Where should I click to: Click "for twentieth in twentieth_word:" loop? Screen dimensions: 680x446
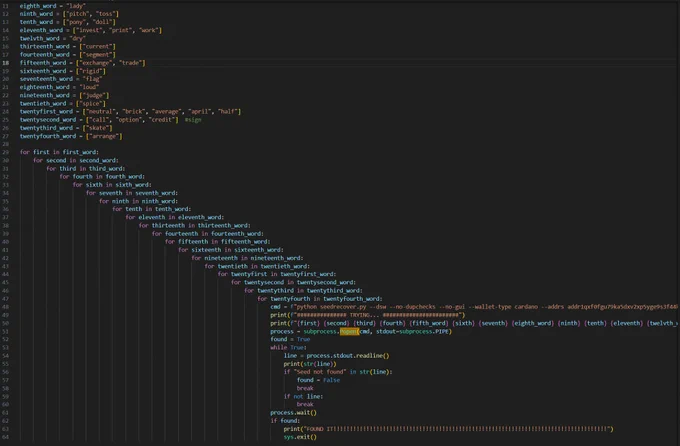[257, 266]
